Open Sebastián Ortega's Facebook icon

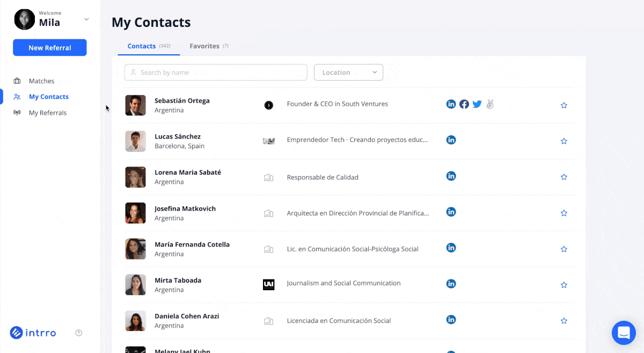pos(464,104)
